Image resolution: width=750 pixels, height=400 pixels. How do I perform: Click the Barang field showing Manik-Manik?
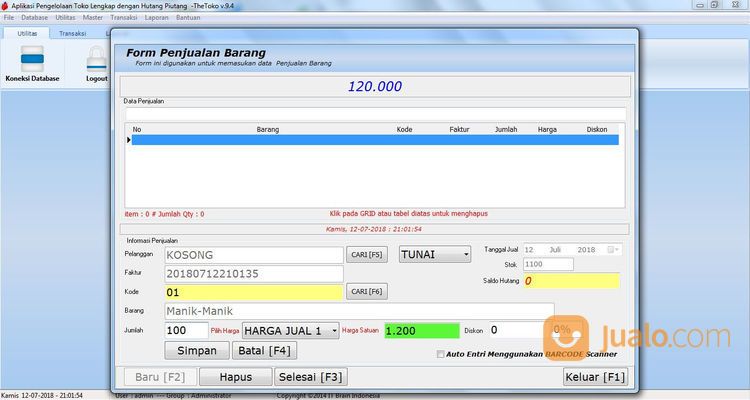tap(359, 311)
